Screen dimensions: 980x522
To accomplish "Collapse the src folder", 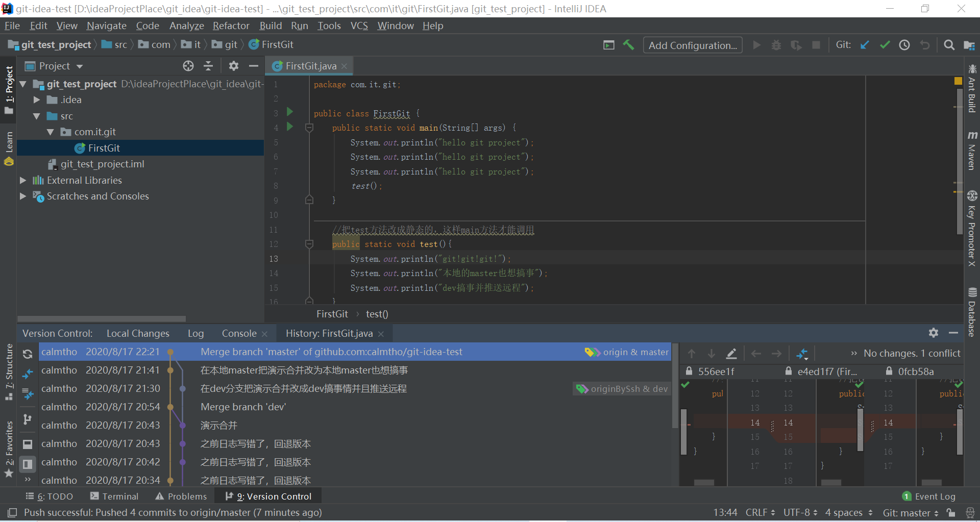I will point(36,116).
